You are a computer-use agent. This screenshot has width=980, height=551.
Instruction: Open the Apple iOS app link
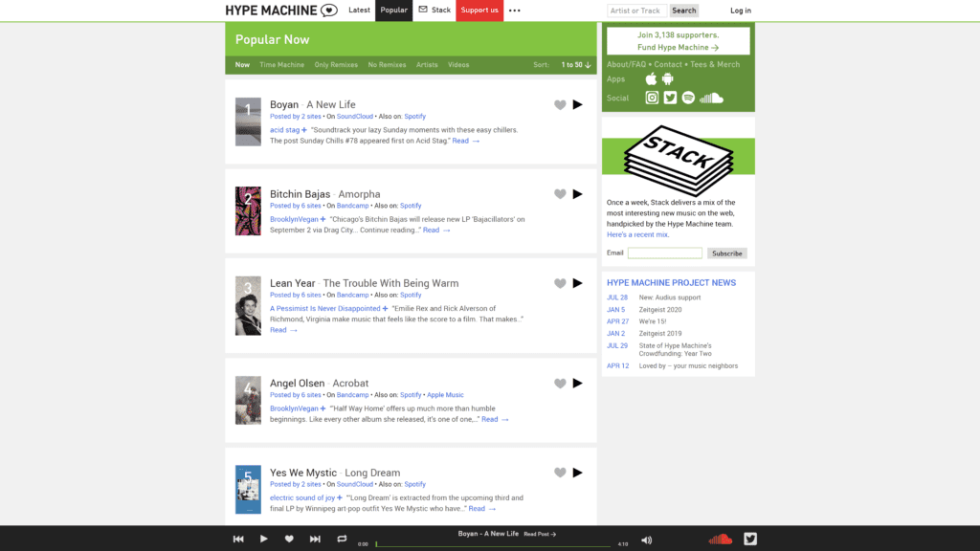[651, 78]
